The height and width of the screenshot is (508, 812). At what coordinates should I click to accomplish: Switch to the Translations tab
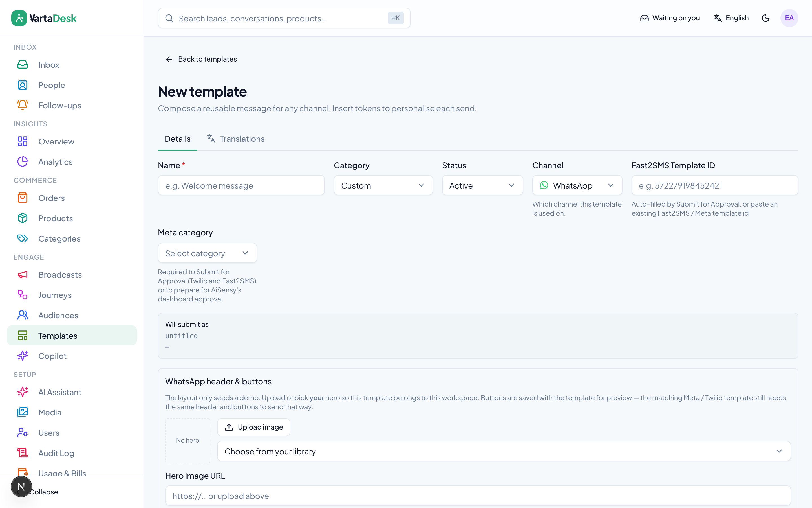[235, 139]
